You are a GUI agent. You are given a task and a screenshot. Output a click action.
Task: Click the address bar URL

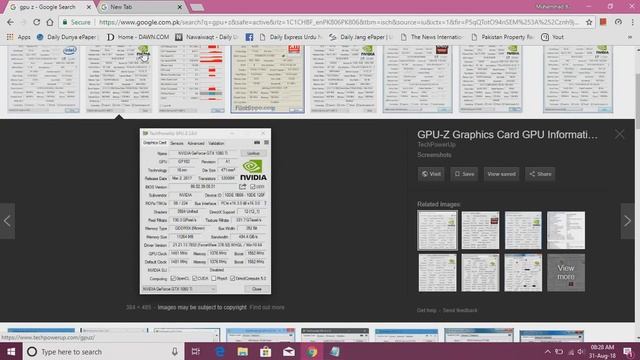[339, 22]
